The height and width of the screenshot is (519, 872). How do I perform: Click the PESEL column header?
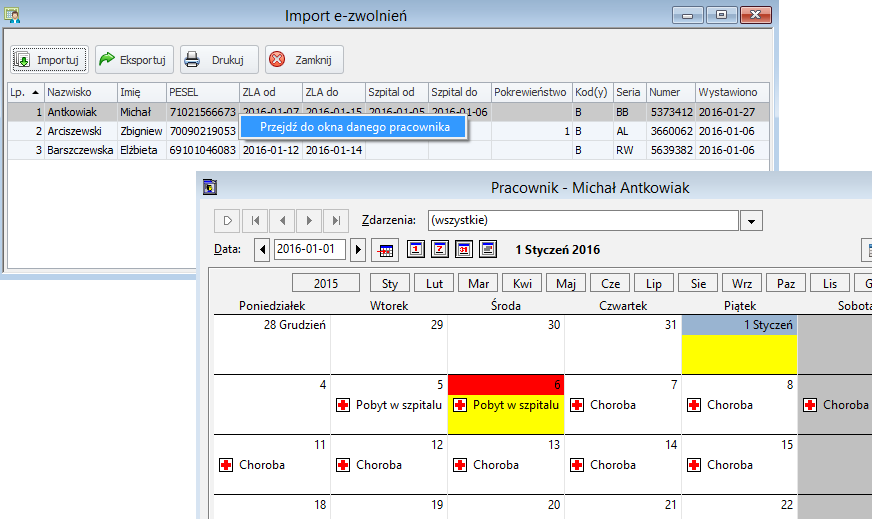click(x=202, y=92)
